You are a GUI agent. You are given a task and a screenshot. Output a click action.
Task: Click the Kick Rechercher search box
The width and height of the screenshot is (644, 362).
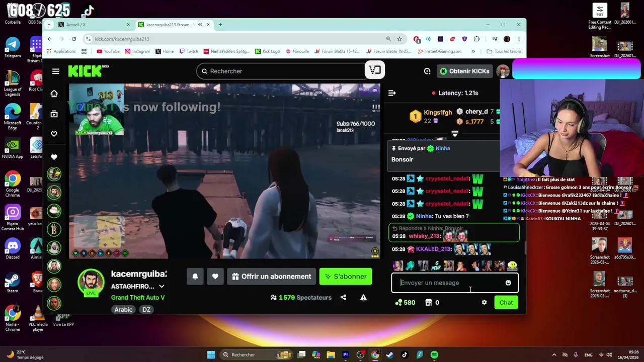[x=281, y=71]
